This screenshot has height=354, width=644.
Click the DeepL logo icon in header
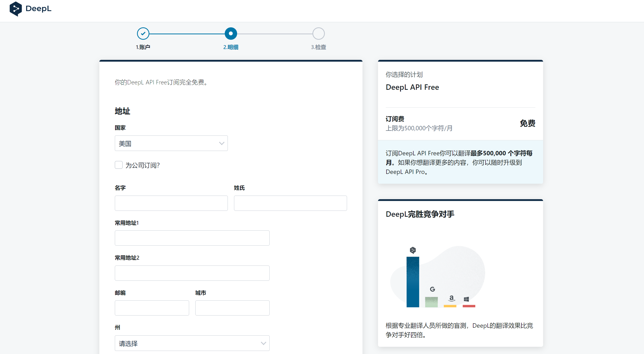pos(15,9)
